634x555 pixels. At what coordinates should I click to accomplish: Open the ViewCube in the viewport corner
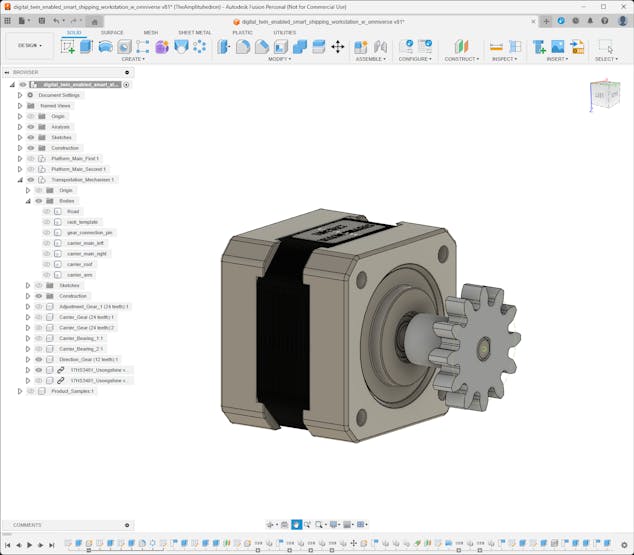coord(605,96)
